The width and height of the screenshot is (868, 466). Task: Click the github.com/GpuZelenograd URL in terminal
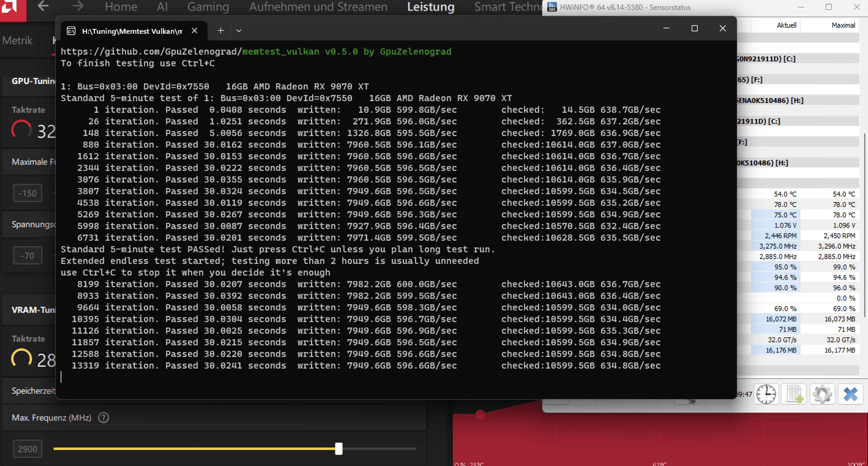pyautogui.click(x=151, y=51)
